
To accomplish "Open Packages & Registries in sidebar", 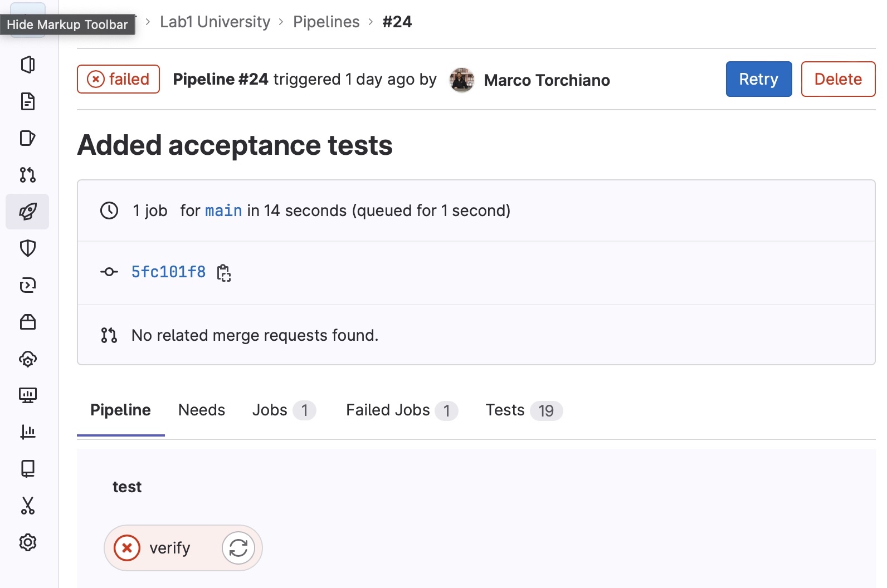I will point(27,322).
